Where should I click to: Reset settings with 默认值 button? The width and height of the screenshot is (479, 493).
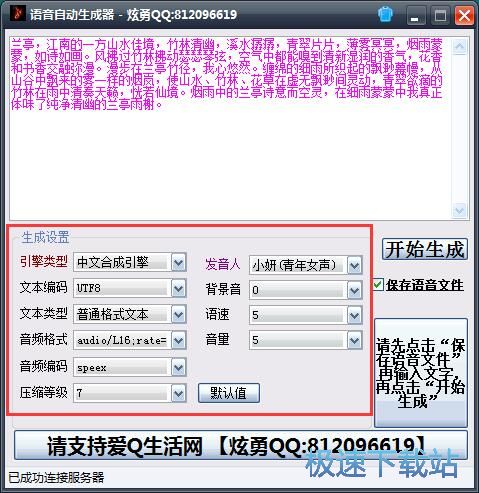[x=229, y=393]
